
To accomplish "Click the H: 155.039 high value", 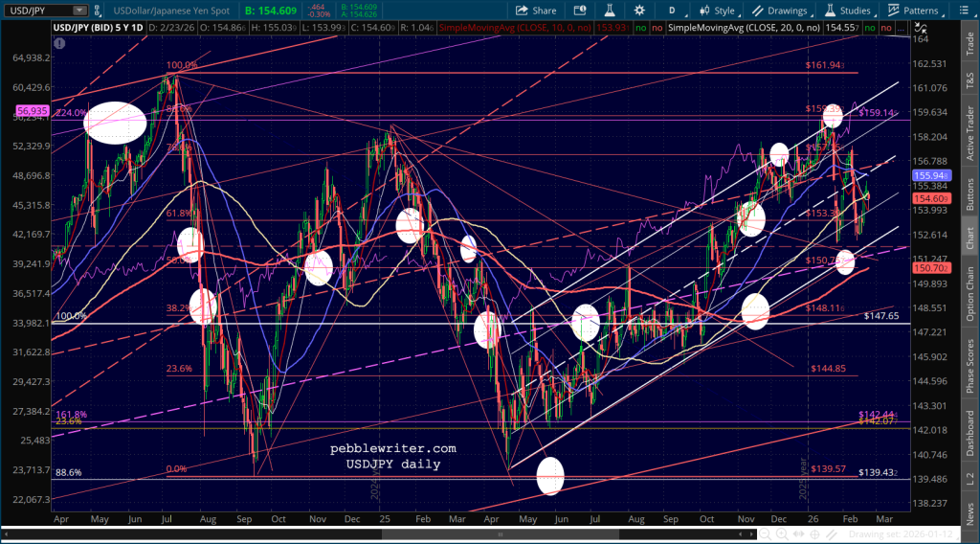I will click(x=273, y=28).
